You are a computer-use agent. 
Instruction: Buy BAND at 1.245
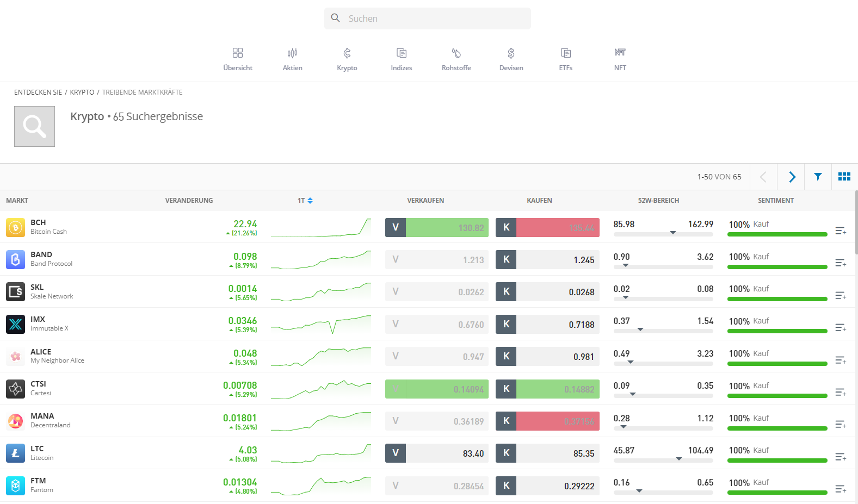coord(547,259)
